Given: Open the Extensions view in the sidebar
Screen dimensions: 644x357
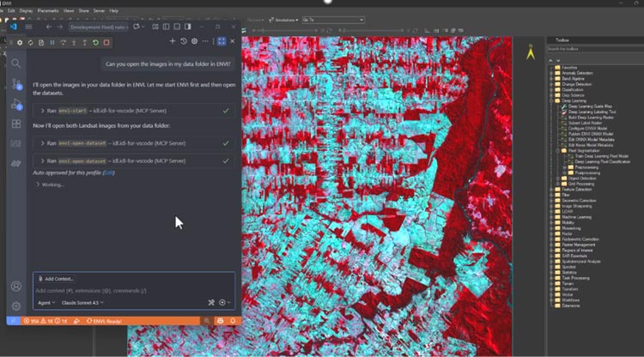Looking at the screenshot, I should click(16, 124).
